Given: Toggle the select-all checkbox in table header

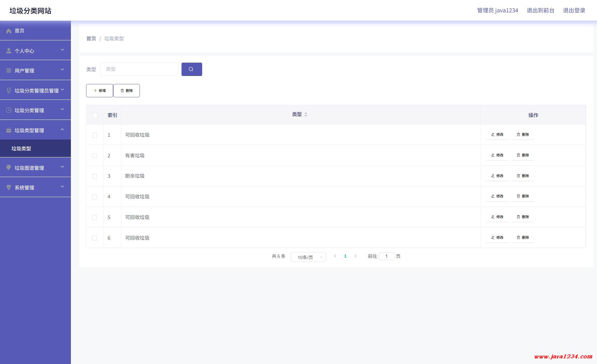Looking at the screenshot, I should (x=95, y=115).
